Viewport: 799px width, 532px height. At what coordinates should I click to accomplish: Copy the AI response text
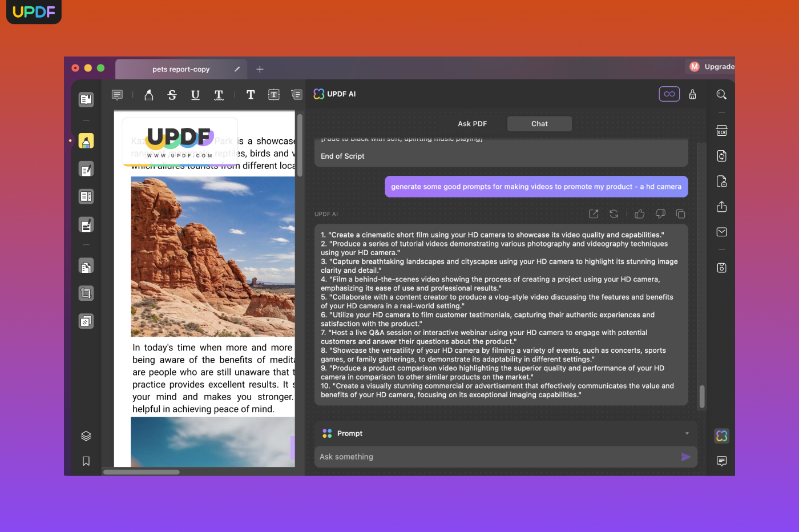click(680, 214)
